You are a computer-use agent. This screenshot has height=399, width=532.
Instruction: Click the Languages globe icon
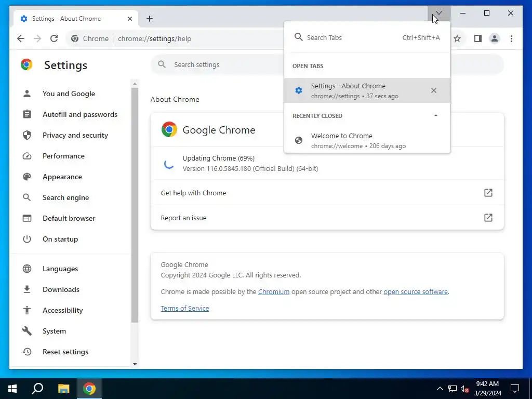tap(27, 269)
